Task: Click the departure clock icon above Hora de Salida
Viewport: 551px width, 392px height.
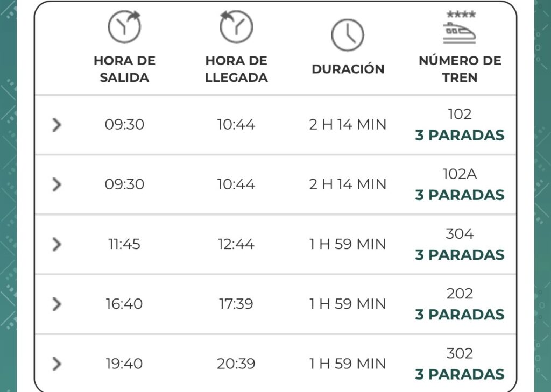Action: [x=124, y=27]
